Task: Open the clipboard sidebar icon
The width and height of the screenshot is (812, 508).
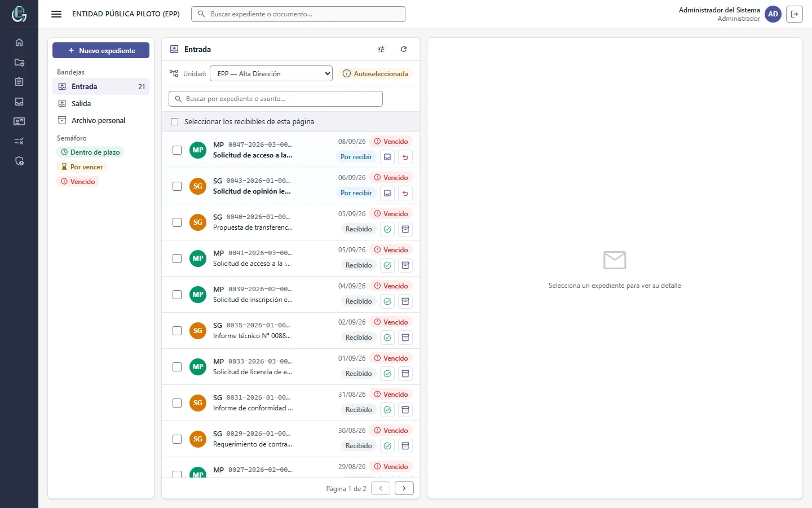Action: point(19,82)
